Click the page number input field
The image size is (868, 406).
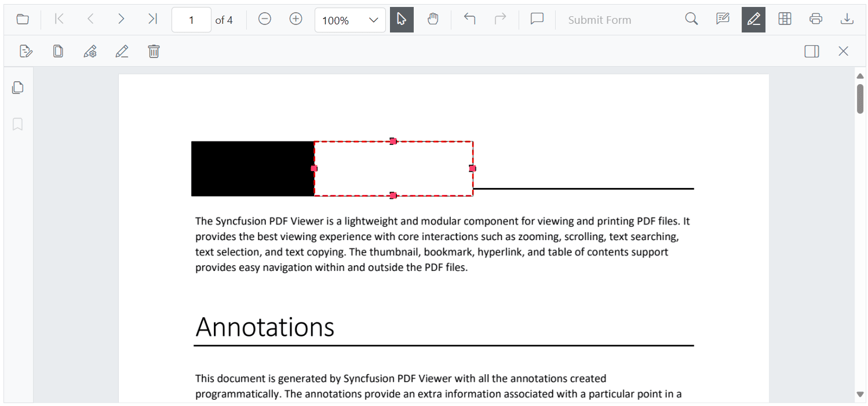(x=191, y=19)
